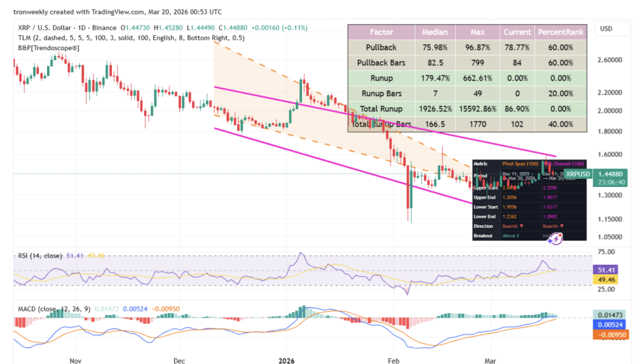Viewport: 643px width, 364px height.
Task: Click the green XRPUSD symbol badge
Action: (578, 174)
